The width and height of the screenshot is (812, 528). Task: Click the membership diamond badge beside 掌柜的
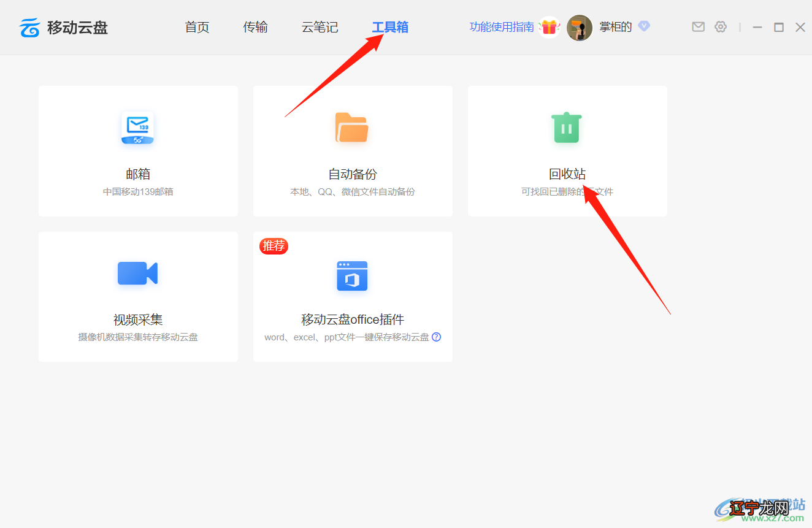pos(644,26)
